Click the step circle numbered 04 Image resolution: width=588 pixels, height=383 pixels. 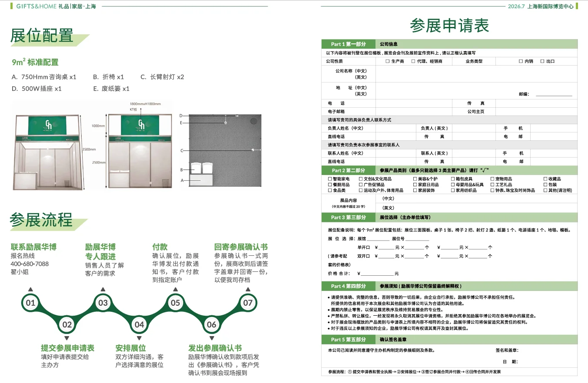pos(139,324)
